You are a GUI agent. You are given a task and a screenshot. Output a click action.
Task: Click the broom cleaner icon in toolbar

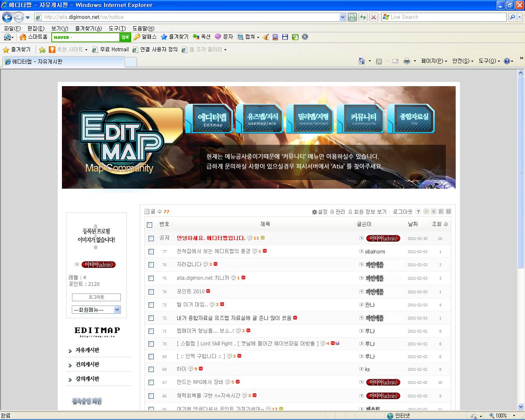click(x=266, y=37)
